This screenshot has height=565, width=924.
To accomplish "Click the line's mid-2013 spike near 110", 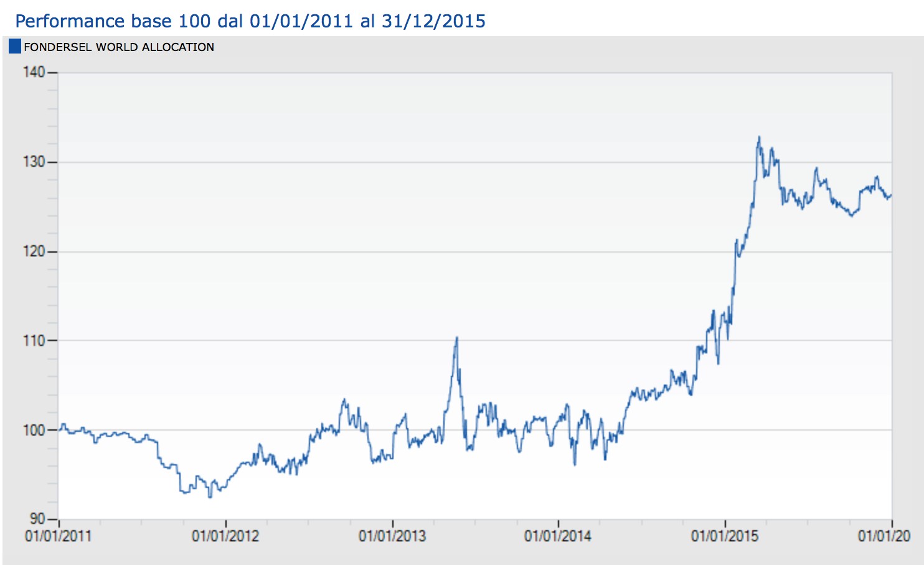I will coord(457,338).
